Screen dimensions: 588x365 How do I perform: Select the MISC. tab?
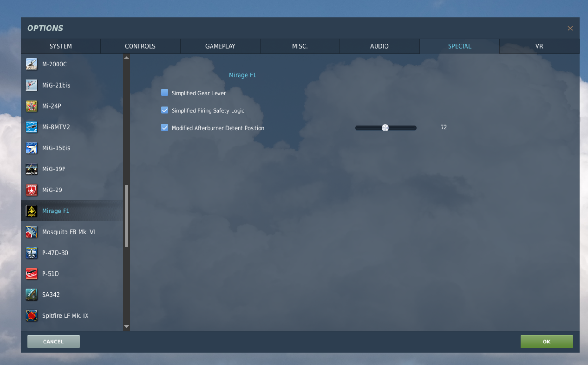[x=300, y=46]
